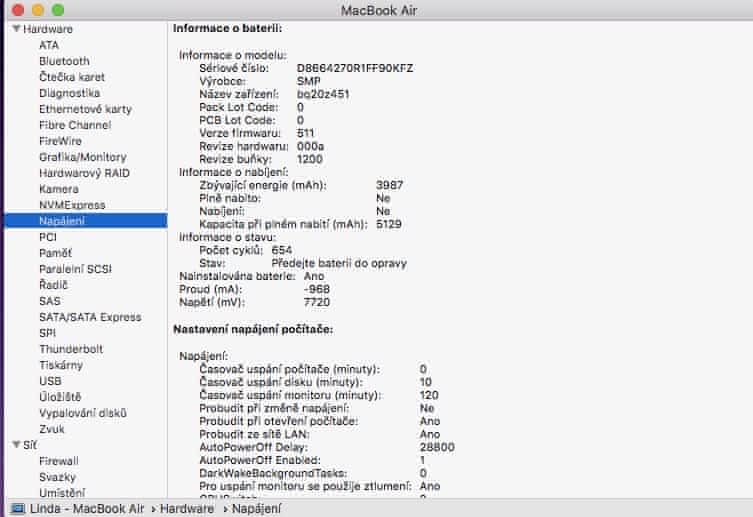753x517 pixels.
Task: Collapse the Síť disclosure triangle
Action: tap(16, 445)
